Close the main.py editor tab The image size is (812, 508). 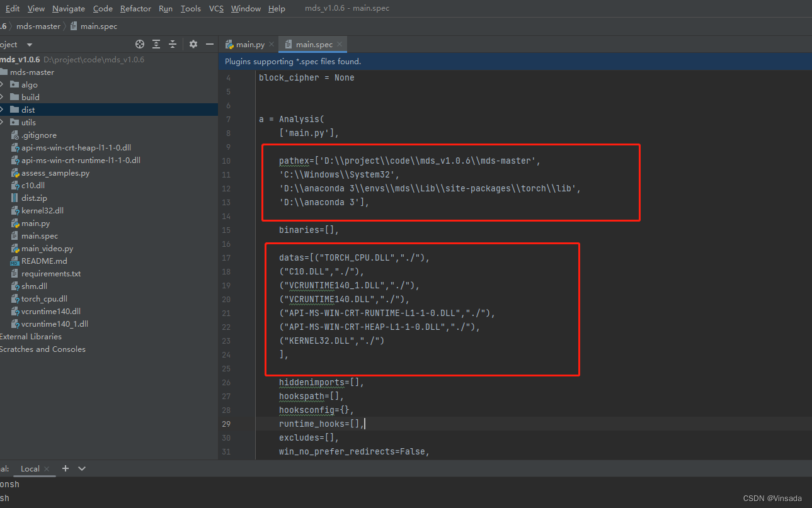(272, 44)
